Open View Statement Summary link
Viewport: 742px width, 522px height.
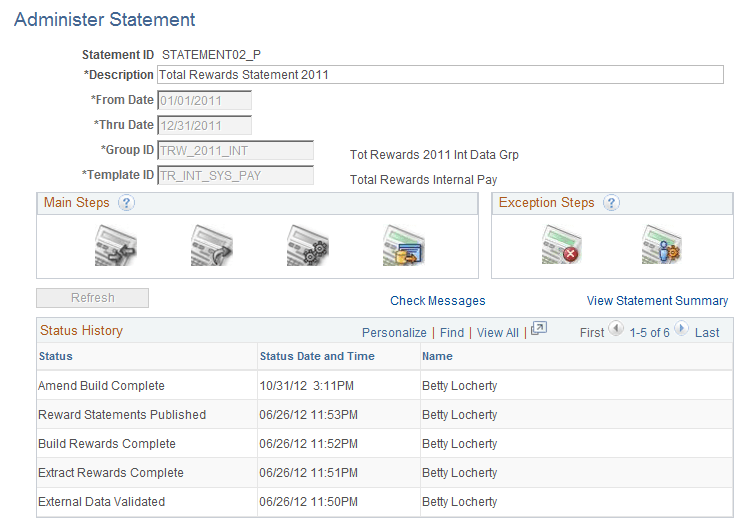(x=657, y=301)
